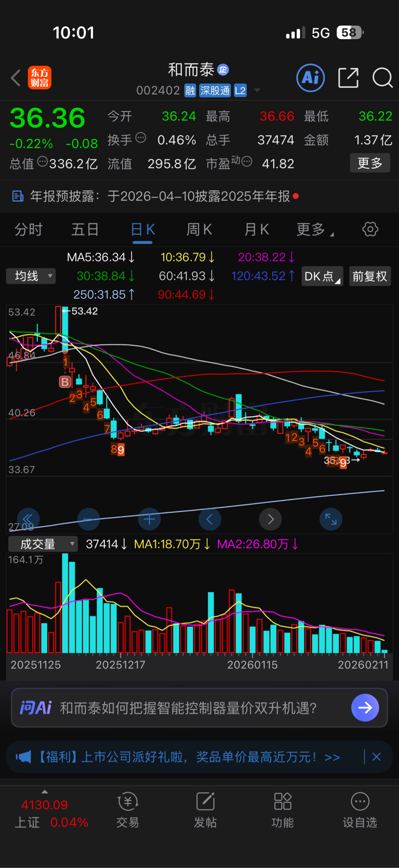Tap MA2:26.80万 volume average label
This screenshot has width=399, height=868.
click(258, 544)
